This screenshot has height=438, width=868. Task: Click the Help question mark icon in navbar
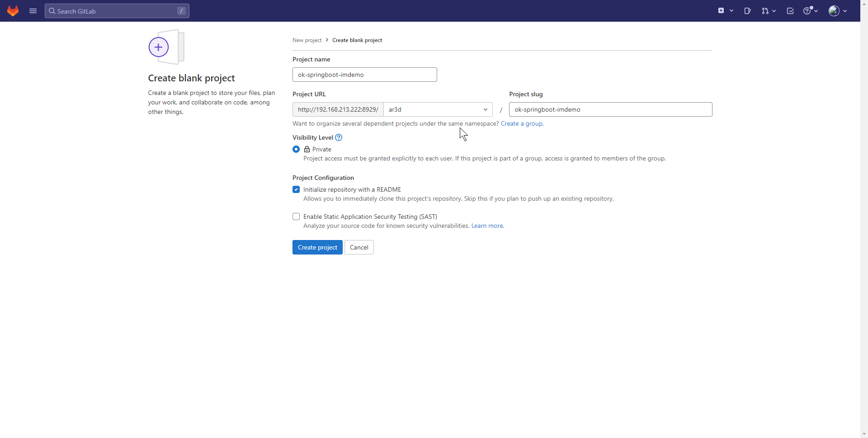click(807, 11)
